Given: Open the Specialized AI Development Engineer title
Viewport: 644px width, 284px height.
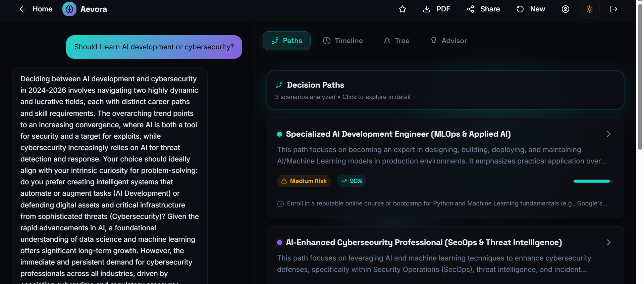Looking at the screenshot, I should pyautogui.click(x=398, y=134).
